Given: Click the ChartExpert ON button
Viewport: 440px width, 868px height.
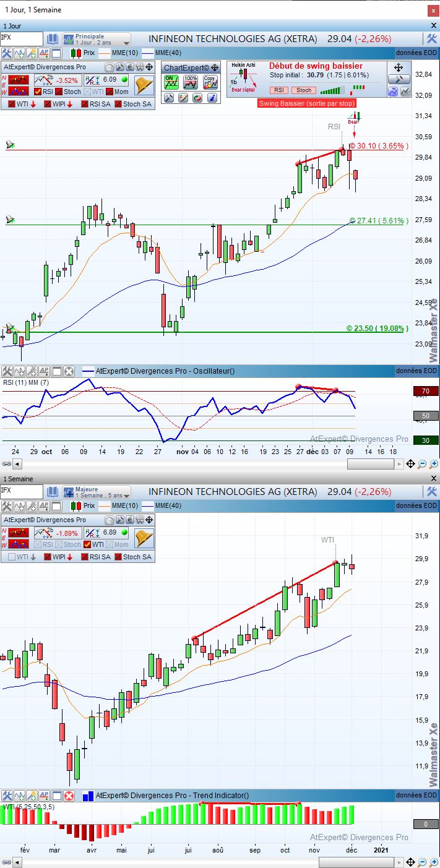Looking at the screenshot, I should pyautogui.click(x=171, y=82).
